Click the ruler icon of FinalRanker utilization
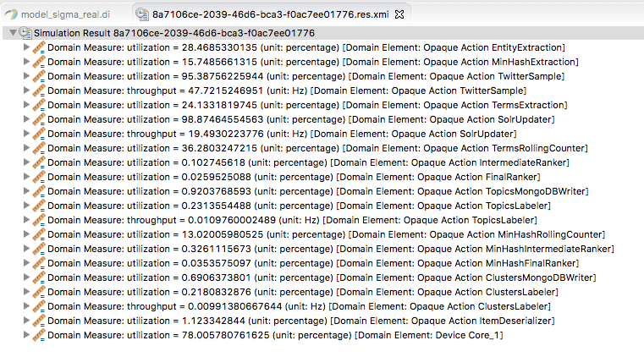Image resolution: width=644 pixels, height=357 pixels. point(39,177)
